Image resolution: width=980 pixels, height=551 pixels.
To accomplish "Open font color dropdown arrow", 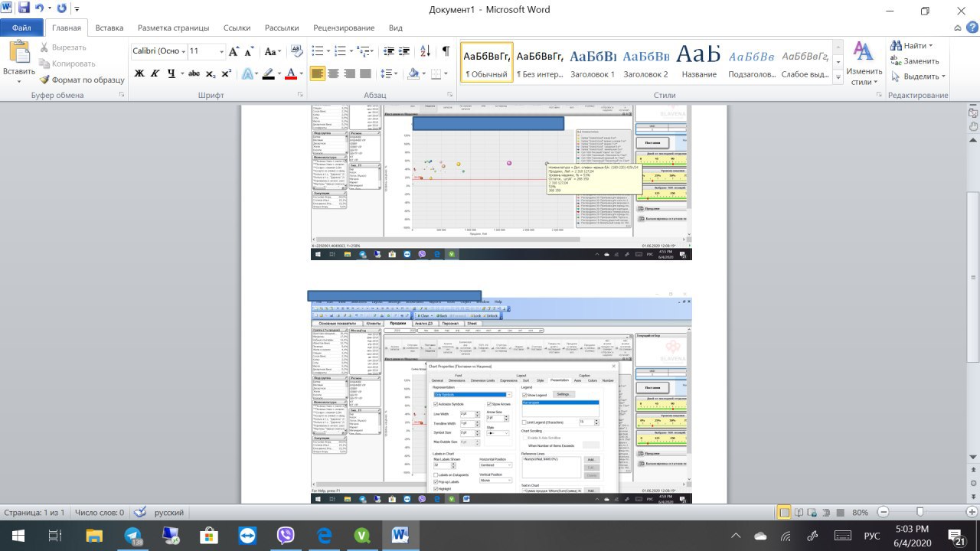I will (x=301, y=74).
